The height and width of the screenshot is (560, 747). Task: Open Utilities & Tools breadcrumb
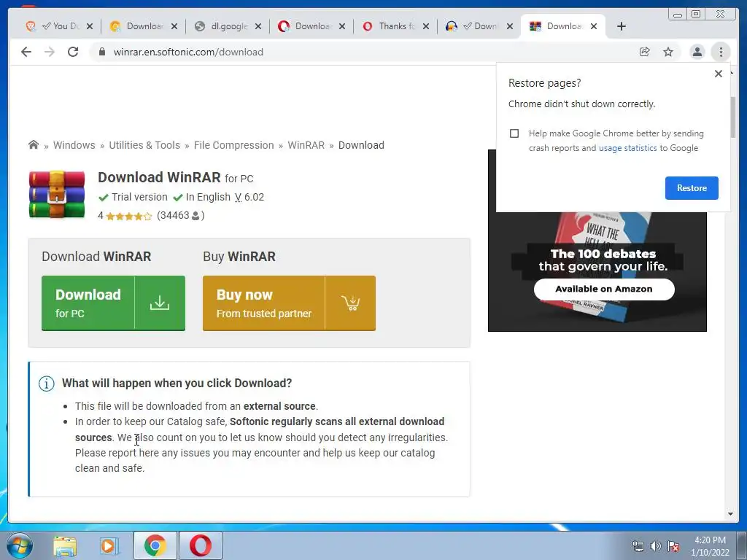144,145
